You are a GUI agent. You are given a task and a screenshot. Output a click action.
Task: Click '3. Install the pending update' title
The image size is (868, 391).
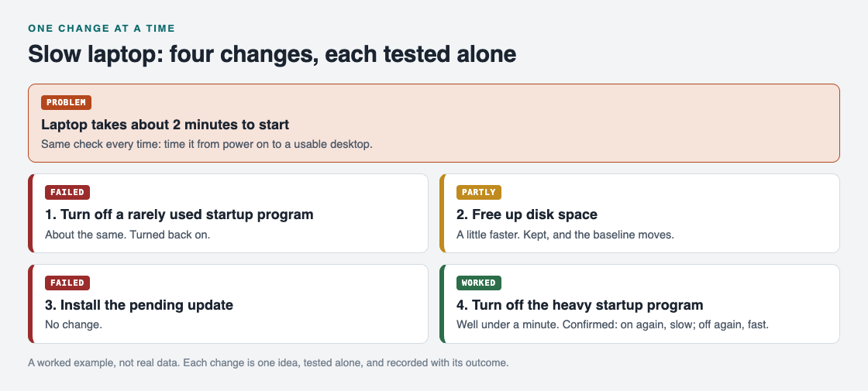tap(139, 305)
